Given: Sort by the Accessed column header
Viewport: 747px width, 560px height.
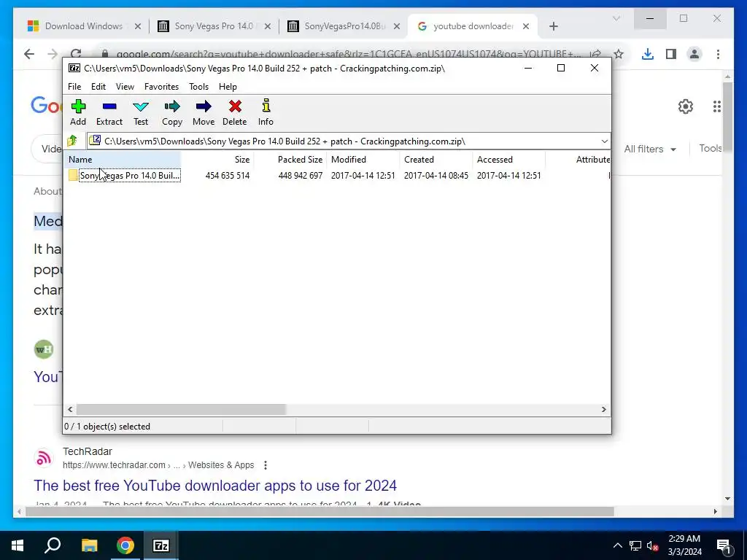Looking at the screenshot, I should (x=508, y=160).
